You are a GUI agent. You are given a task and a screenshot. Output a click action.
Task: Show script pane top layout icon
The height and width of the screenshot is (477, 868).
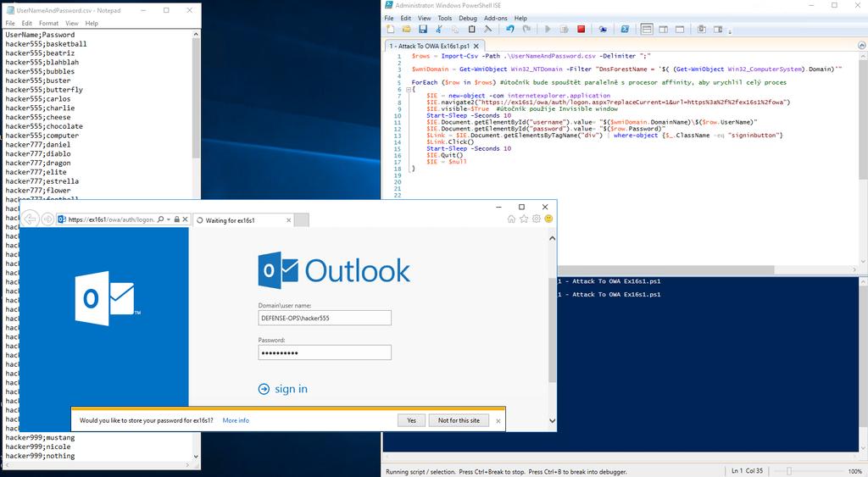[647, 30]
